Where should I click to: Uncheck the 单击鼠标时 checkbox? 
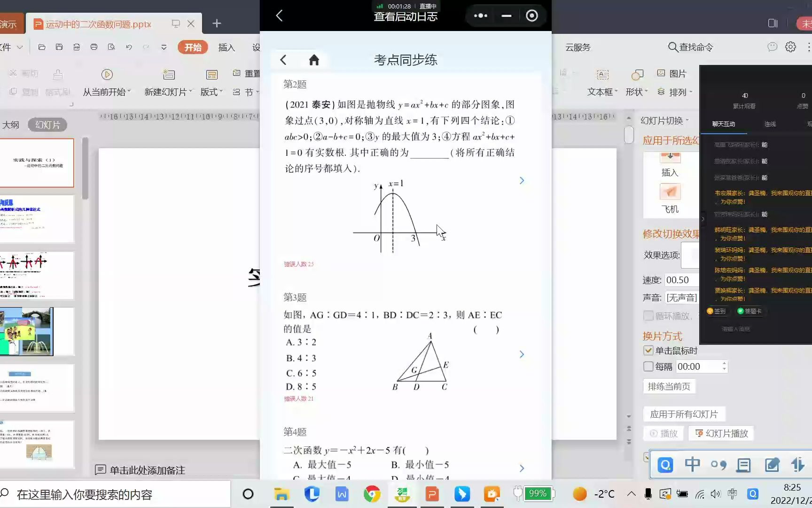[648, 350]
